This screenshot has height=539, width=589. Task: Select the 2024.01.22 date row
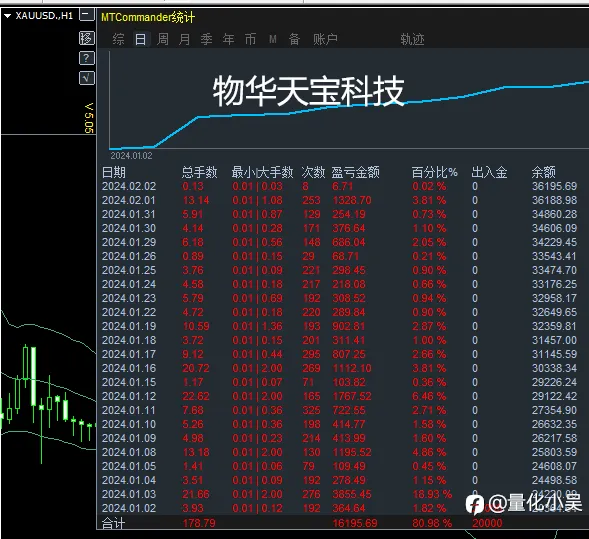tap(340, 312)
